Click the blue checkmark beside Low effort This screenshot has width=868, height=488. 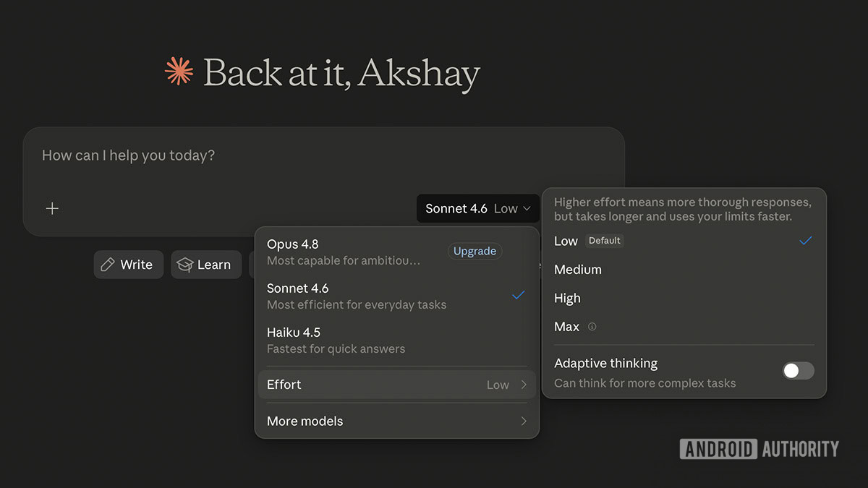[x=806, y=241]
